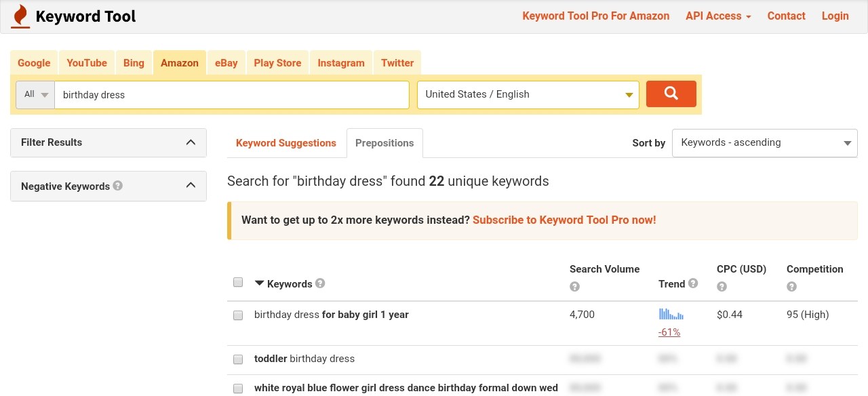Open the United States / English dropdown
This screenshot has width=868, height=396.
click(x=528, y=94)
